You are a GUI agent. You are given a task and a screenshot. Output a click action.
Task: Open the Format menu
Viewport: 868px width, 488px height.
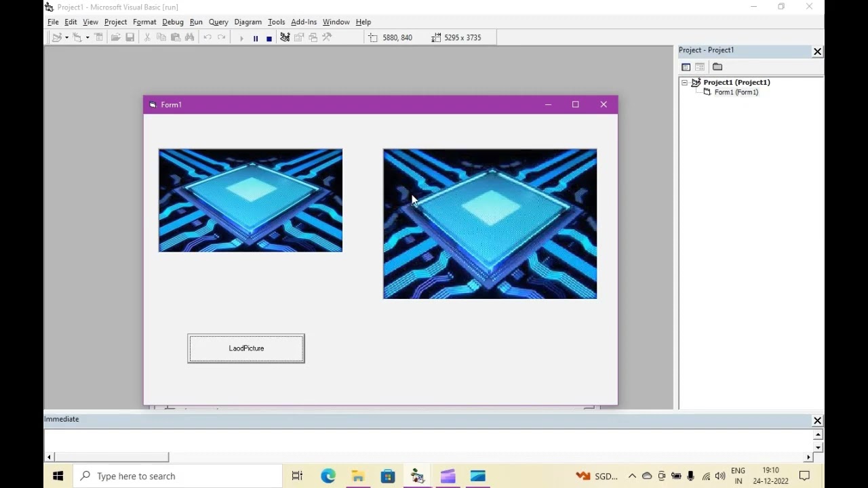pyautogui.click(x=144, y=22)
